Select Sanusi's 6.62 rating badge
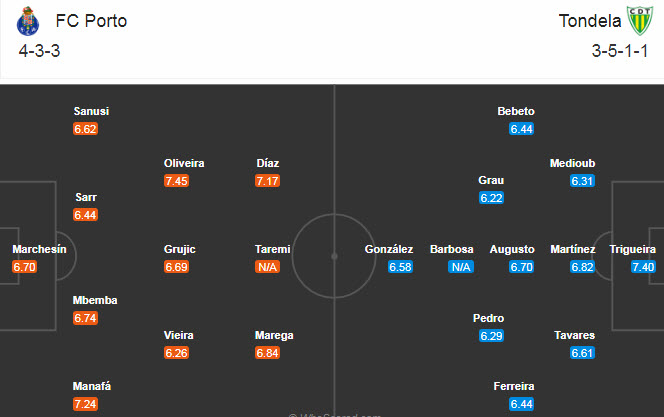 click(86, 129)
